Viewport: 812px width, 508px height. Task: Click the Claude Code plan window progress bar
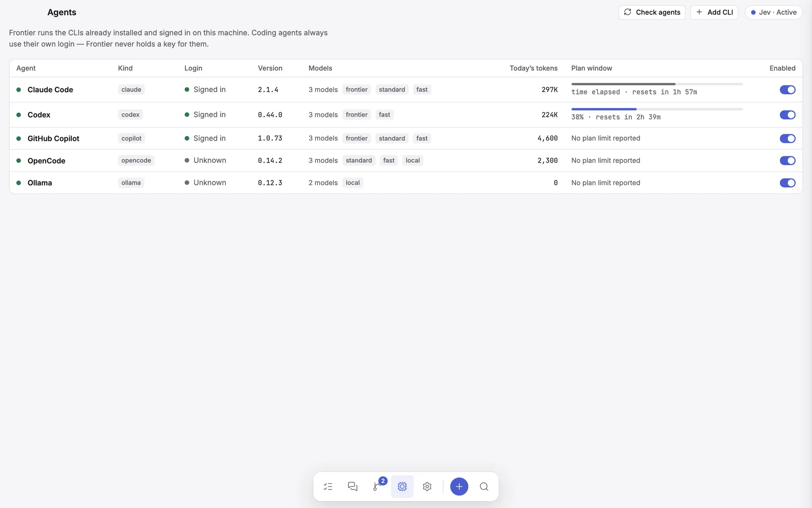click(x=657, y=84)
